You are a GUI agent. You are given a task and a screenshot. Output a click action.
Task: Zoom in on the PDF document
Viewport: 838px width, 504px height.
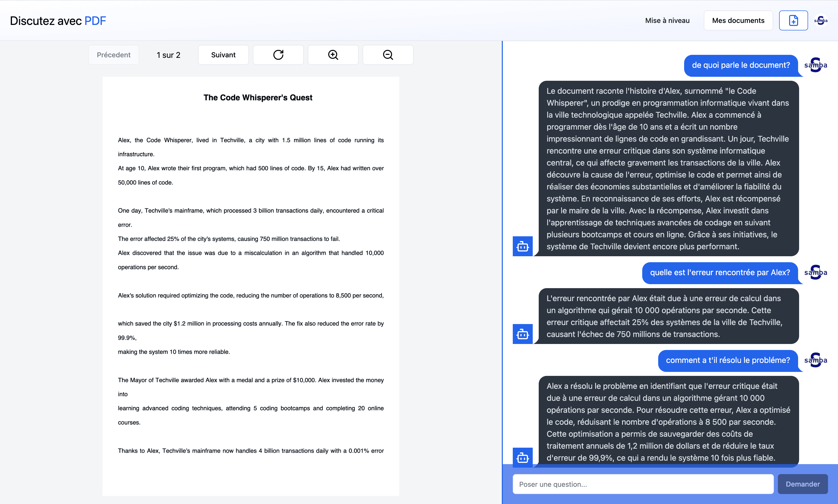[x=333, y=55]
